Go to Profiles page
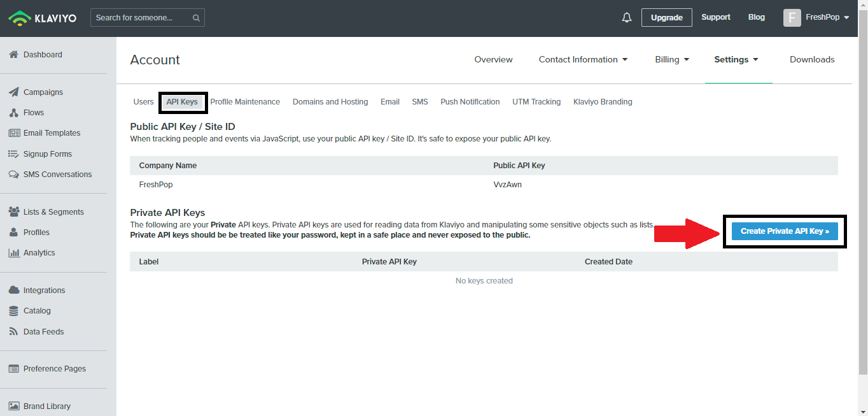The image size is (868, 416). point(36,233)
